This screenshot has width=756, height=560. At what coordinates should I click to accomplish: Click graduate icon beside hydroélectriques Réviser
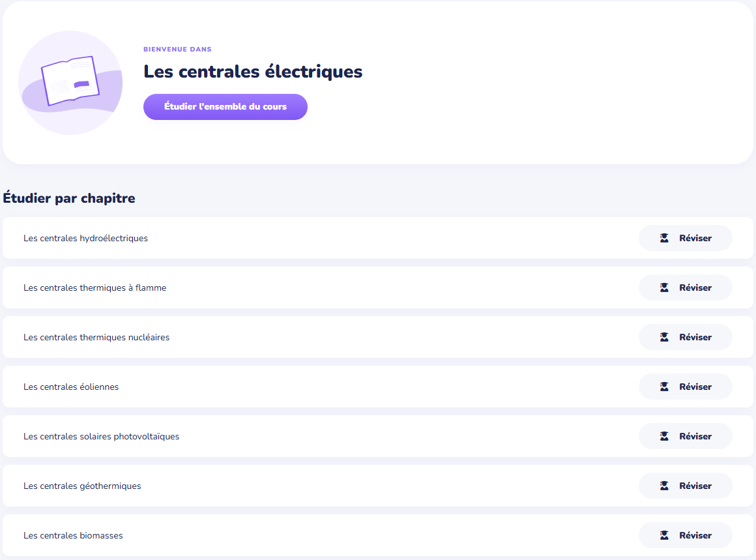point(664,238)
